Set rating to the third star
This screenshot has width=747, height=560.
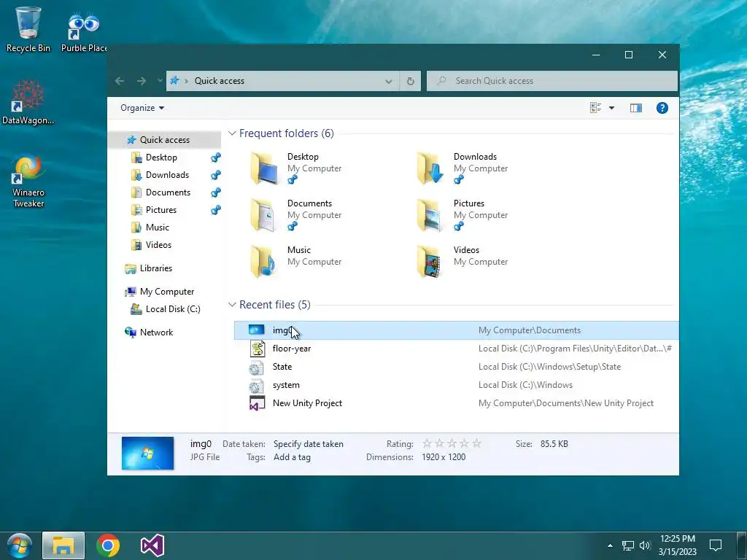[x=452, y=444]
